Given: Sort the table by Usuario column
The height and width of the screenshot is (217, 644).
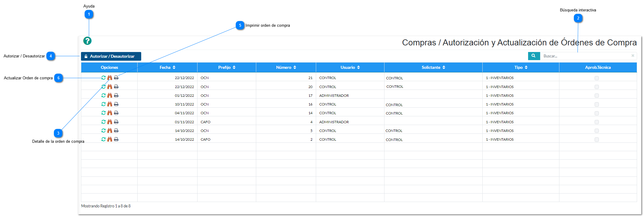Looking at the screenshot, I should point(350,67).
